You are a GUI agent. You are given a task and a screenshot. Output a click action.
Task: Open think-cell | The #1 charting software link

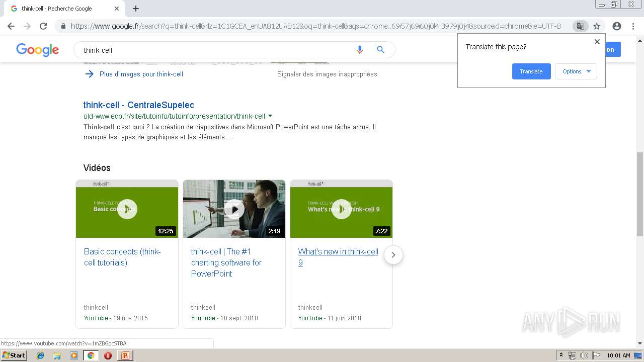tap(226, 262)
